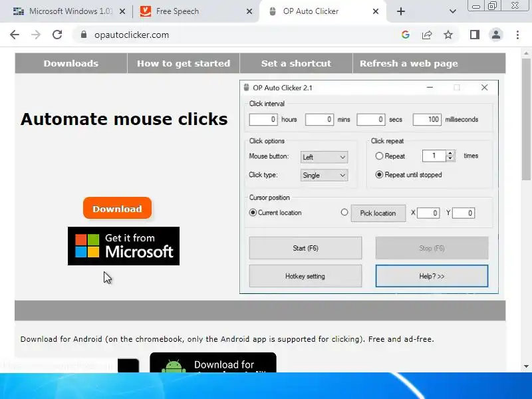The height and width of the screenshot is (399, 532).
Task: Click the Stop (F6) button
Action: pos(432,248)
